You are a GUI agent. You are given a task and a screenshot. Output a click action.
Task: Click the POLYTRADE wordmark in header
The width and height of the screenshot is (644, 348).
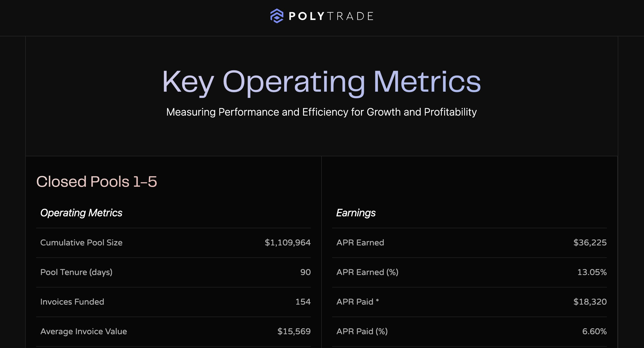(x=331, y=16)
